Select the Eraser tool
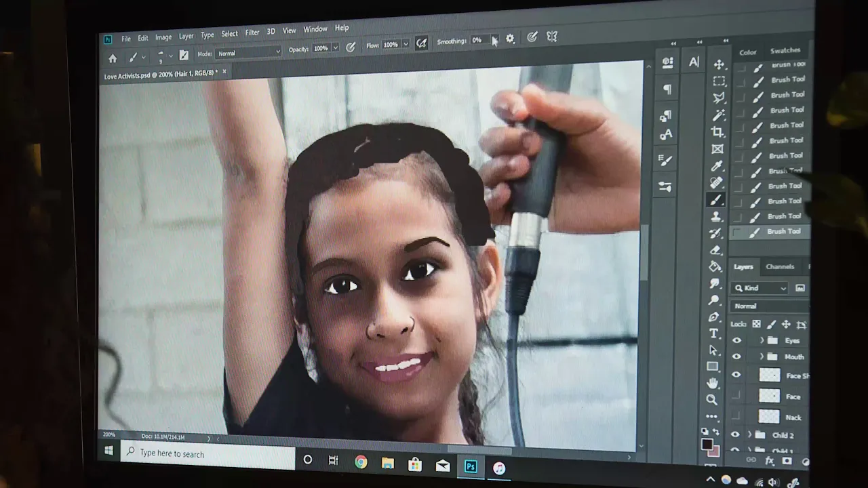 pyautogui.click(x=715, y=250)
